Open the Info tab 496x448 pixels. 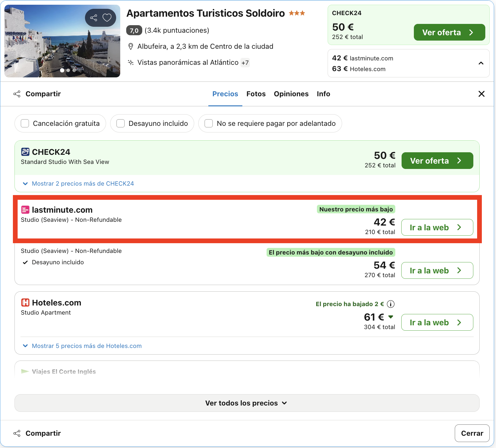324,94
